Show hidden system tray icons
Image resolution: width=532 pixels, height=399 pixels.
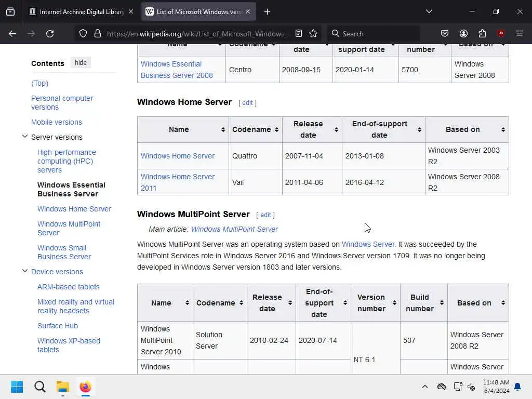tap(425, 387)
